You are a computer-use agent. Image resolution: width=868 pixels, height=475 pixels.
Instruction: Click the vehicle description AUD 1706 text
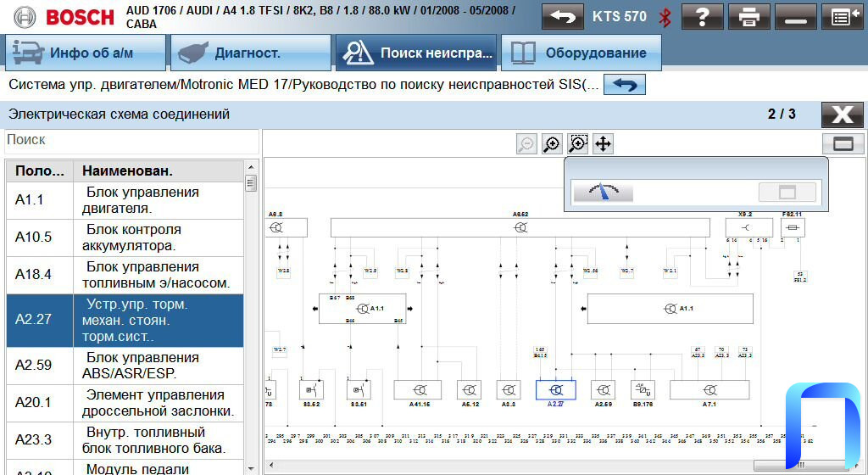tap(320, 17)
